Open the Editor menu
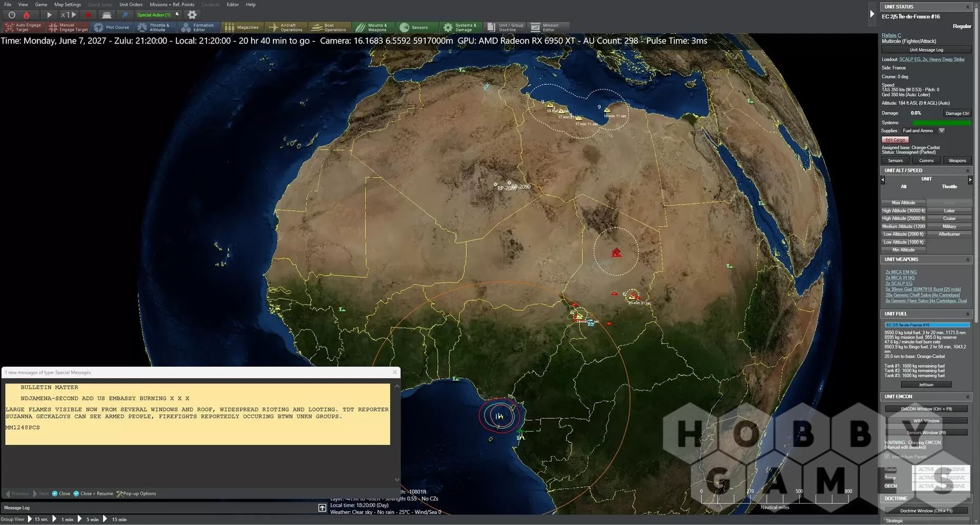The height and width of the screenshot is (525, 980). 233,5
